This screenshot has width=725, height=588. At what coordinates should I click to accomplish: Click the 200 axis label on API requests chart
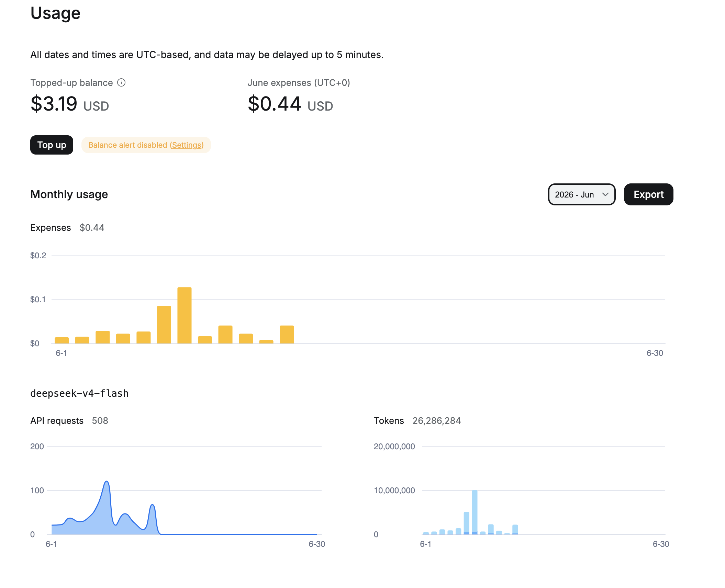pyautogui.click(x=37, y=446)
